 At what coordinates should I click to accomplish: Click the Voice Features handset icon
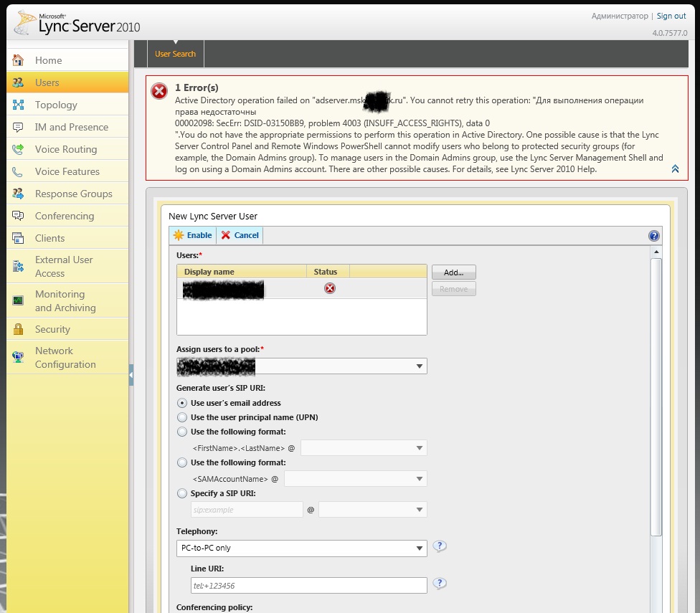coord(18,171)
